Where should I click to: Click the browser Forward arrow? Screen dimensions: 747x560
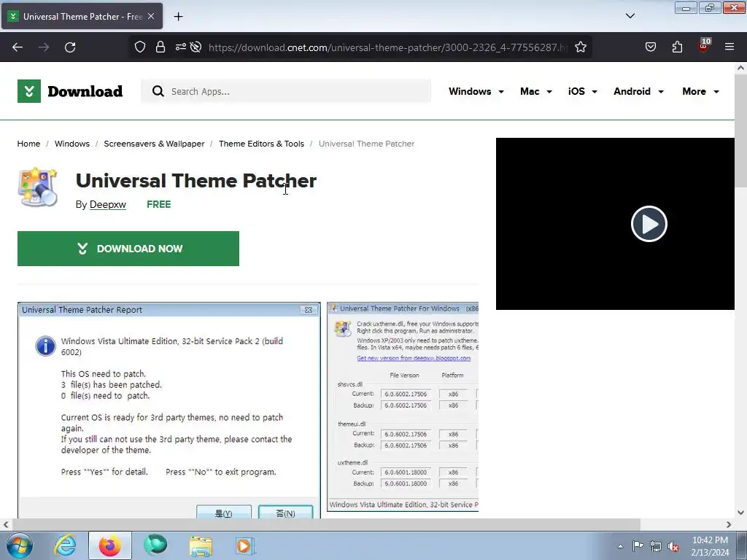point(44,47)
